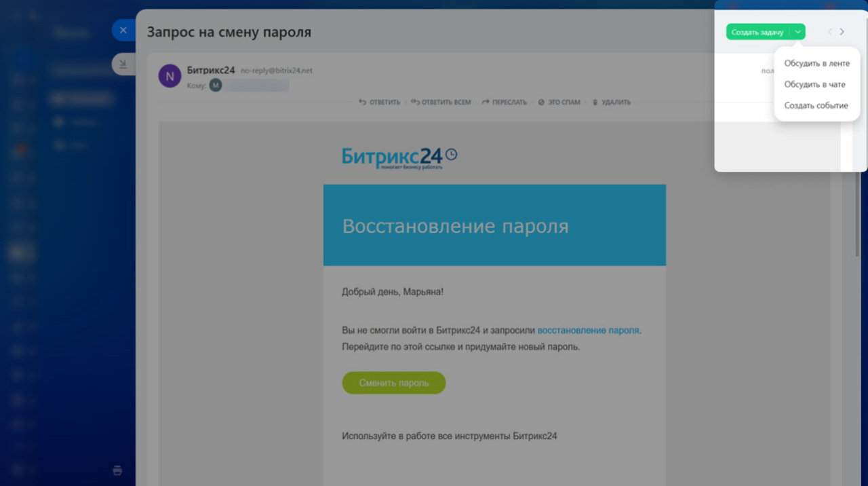Mark message with ЭТО СПАМ
The image size is (868, 486).
tap(559, 102)
